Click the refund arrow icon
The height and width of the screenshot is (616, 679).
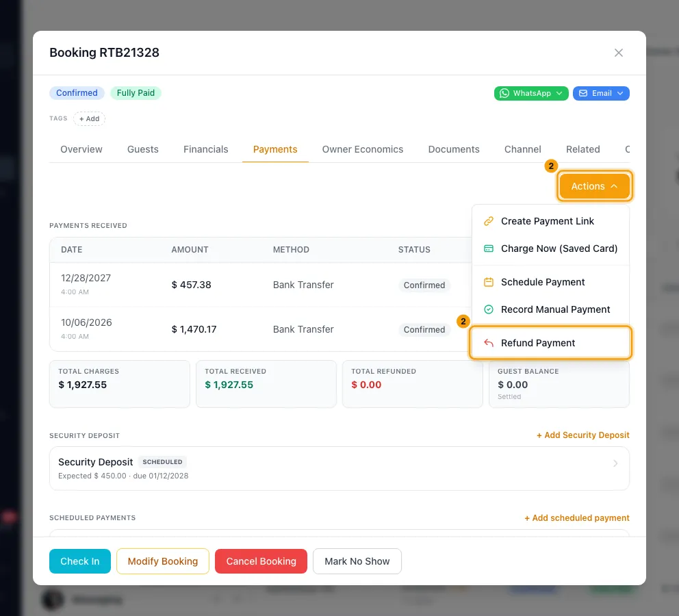[489, 343]
